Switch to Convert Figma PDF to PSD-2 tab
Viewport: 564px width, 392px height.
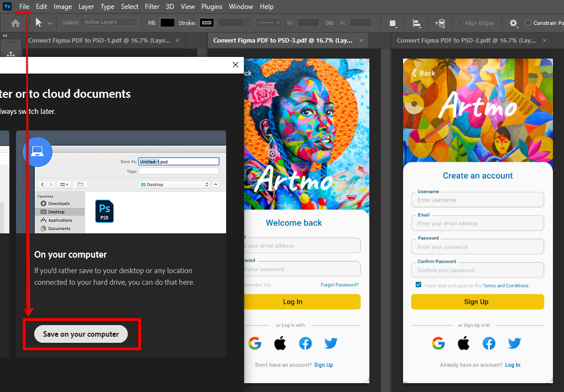click(x=466, y=40)
